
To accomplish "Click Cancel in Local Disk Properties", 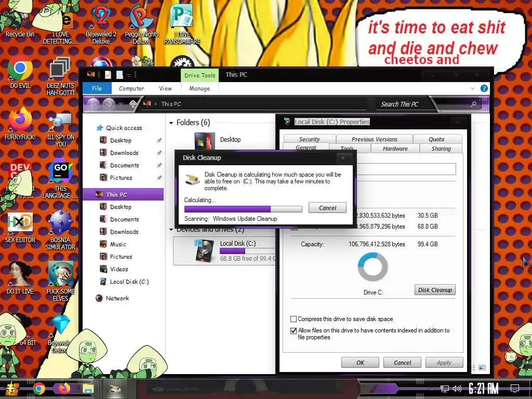I will click(x=402, y=362).
